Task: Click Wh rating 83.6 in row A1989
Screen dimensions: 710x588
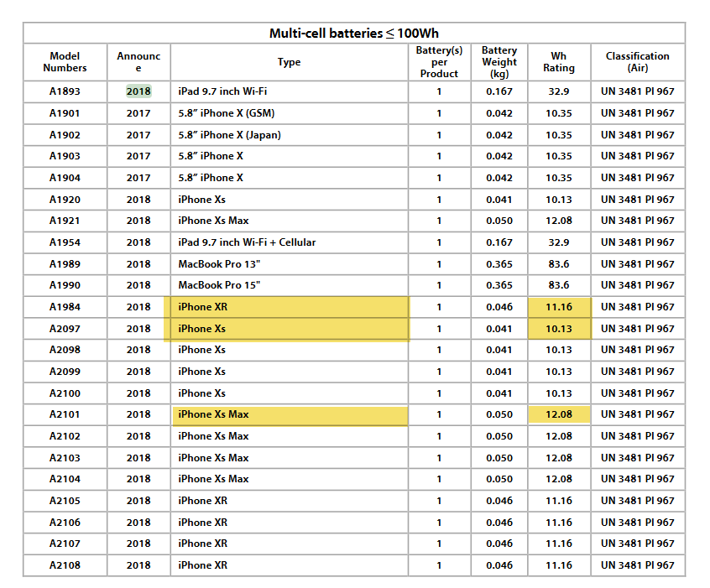Action: click(x=559, y=264)
